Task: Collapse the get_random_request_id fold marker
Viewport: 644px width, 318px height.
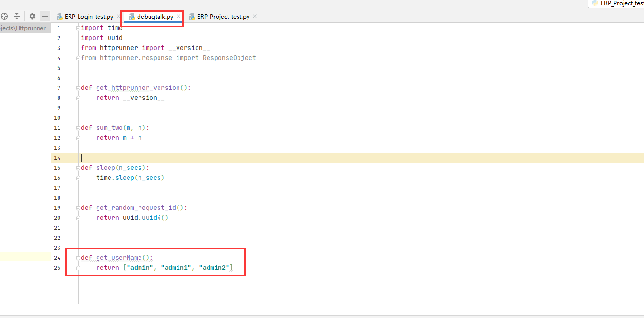Action: click(78, 207)
